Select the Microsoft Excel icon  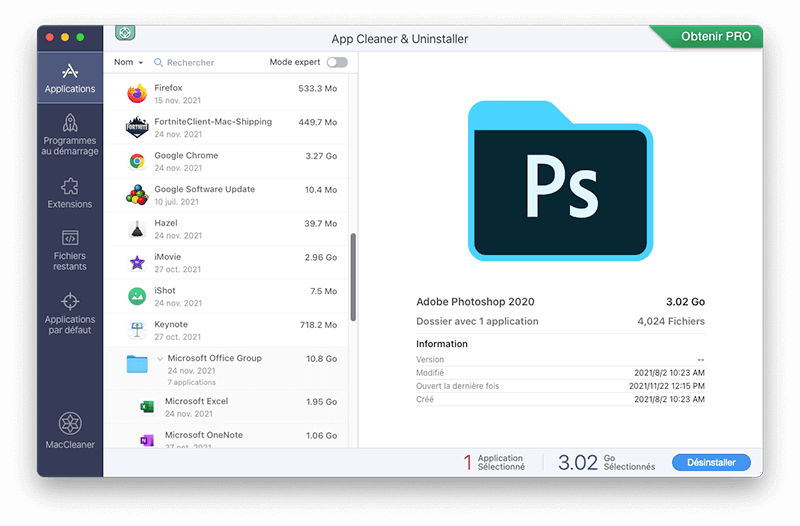(x=147, y=407)
